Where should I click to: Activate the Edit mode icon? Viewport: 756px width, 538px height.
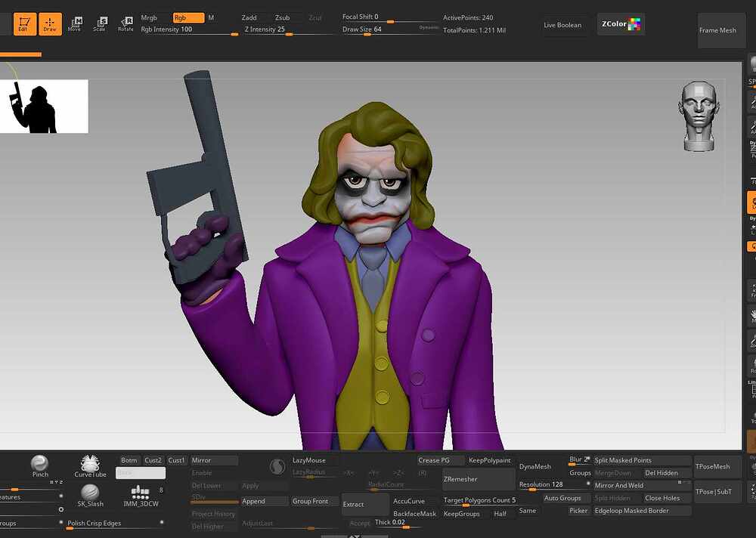pos(25,24)
